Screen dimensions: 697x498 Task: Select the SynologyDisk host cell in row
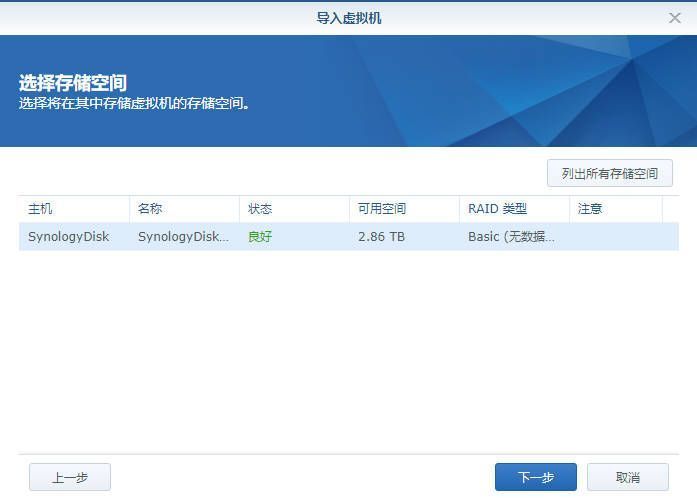pos(69,237)
